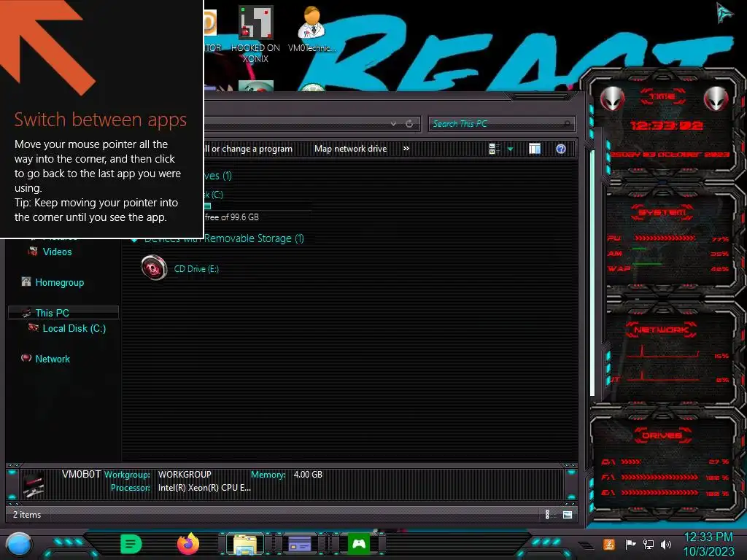Switch to details view in status bar

tap(547, 514)
